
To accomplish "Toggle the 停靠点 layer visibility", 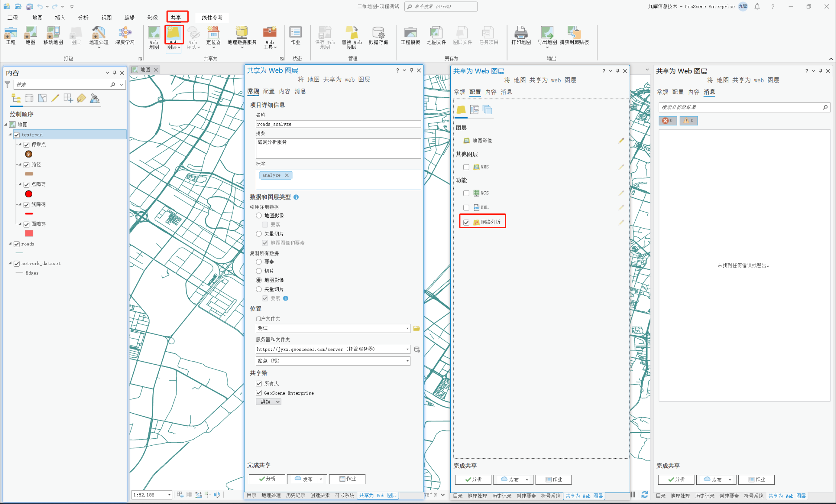I will pos(26,145).
